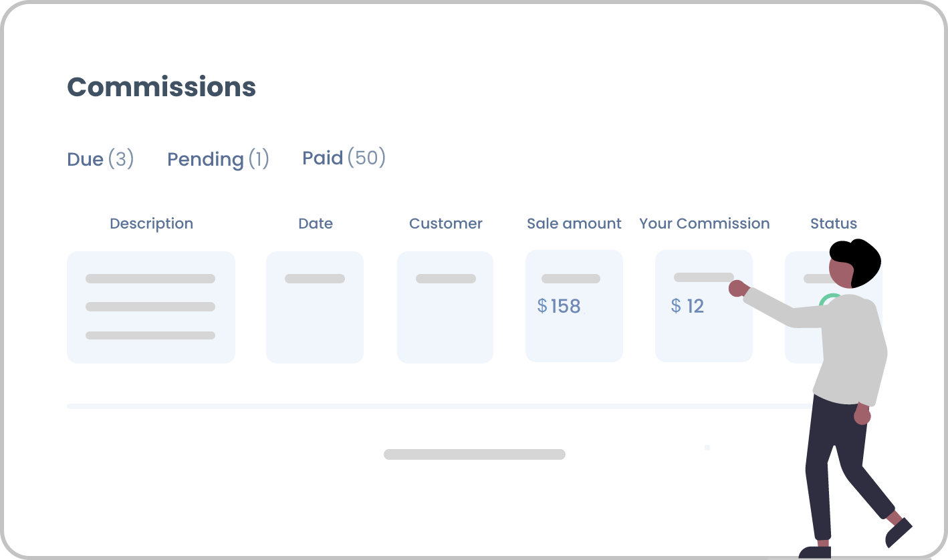Select the Customer cell card
This screenshot has height=560, width=948.
(445, 307)
